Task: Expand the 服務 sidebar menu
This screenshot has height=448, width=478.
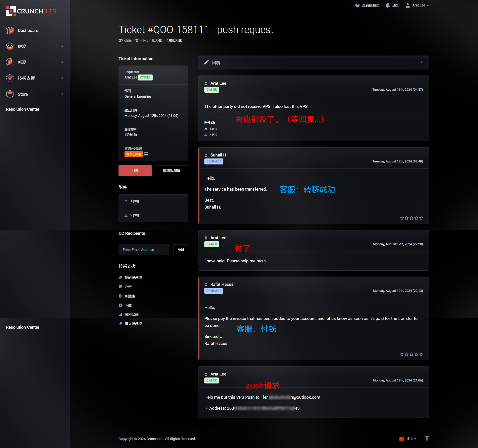Action: pos(35,46)
